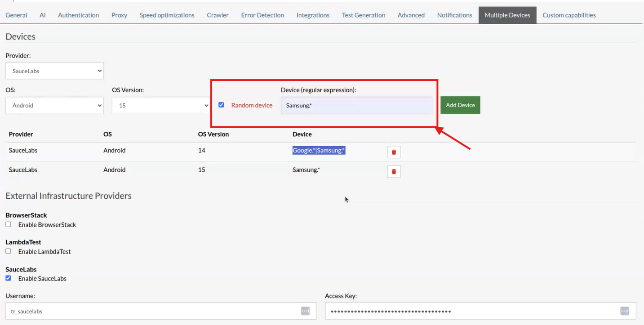The height and width of the screenshot is (325, 644).
Task: Delete the Android 14 device row
Action: click(x=394, y=152)
